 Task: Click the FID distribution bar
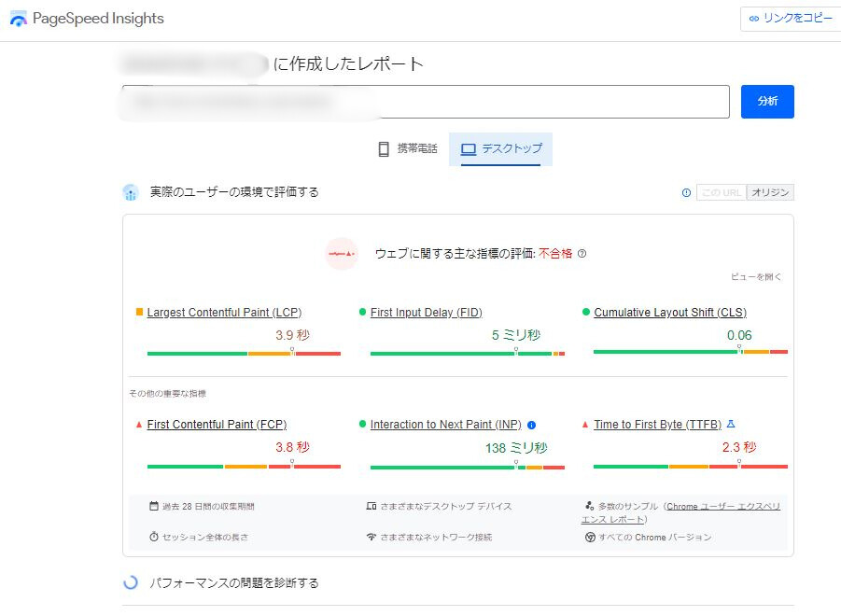click(x=467, y=354)
